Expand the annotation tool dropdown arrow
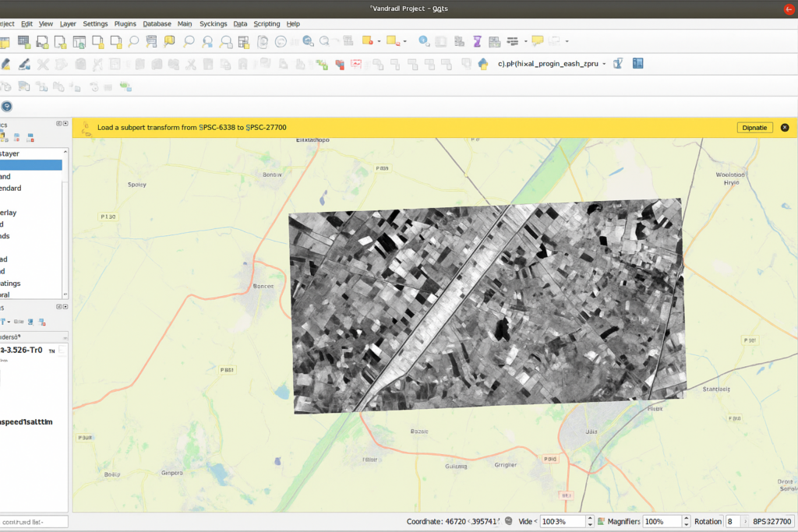Viewport: 798px width, 532px height. click(x=567, y=42)
